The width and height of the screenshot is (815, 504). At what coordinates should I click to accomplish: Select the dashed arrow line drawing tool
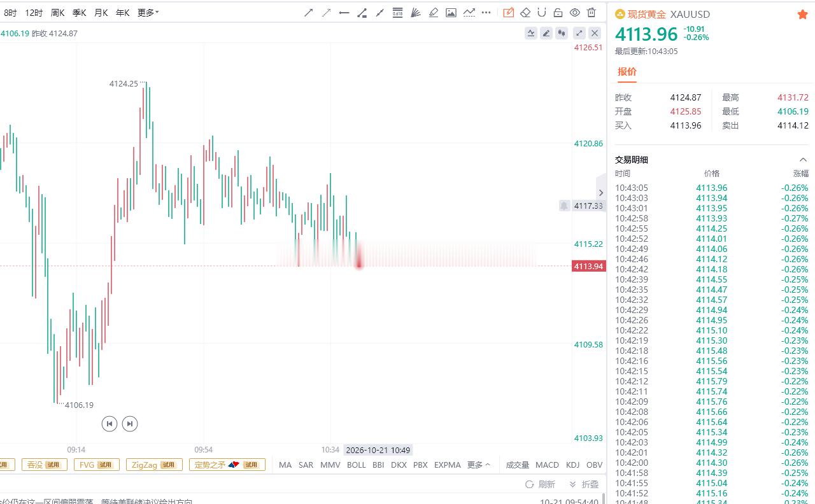(327, 13)
